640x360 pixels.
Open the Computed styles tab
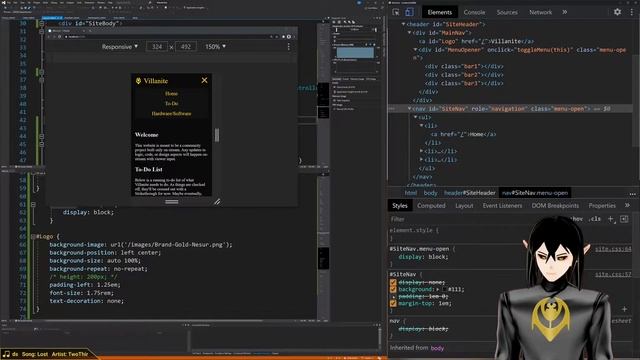click(x=431, y=206)
